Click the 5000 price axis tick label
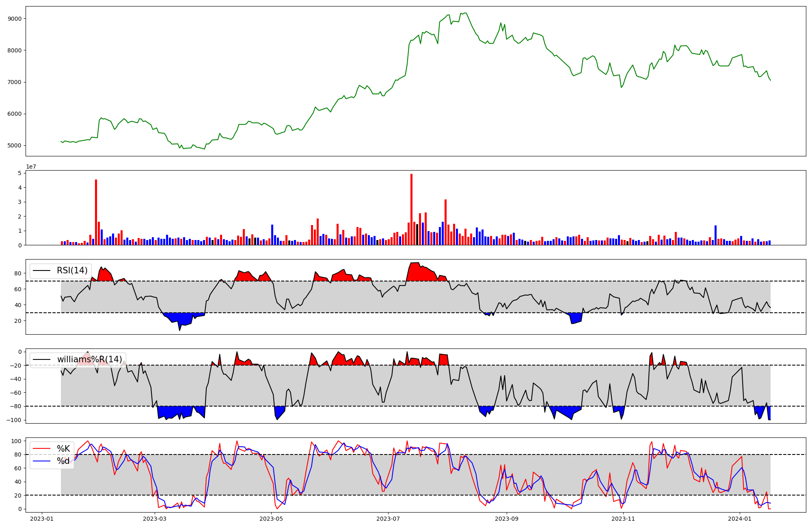This screenshot has width=812, height=528. [15, 145]
